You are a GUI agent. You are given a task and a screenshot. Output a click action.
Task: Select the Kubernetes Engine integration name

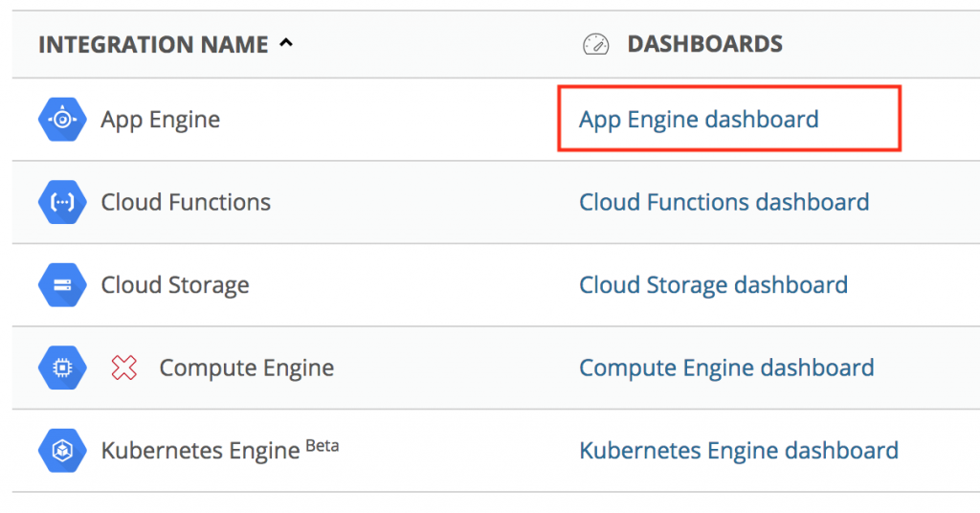pyautogui.click(x=200, y=451)
